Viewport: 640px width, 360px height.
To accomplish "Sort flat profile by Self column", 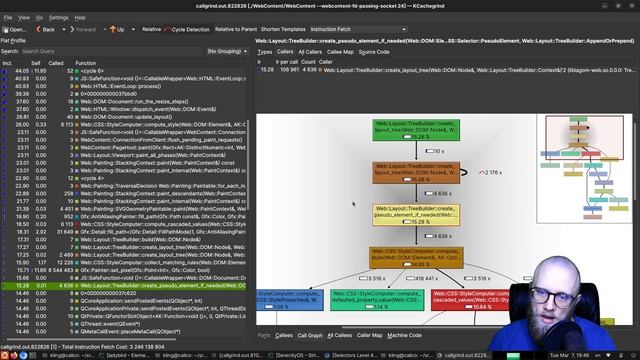I will [36, 63].
